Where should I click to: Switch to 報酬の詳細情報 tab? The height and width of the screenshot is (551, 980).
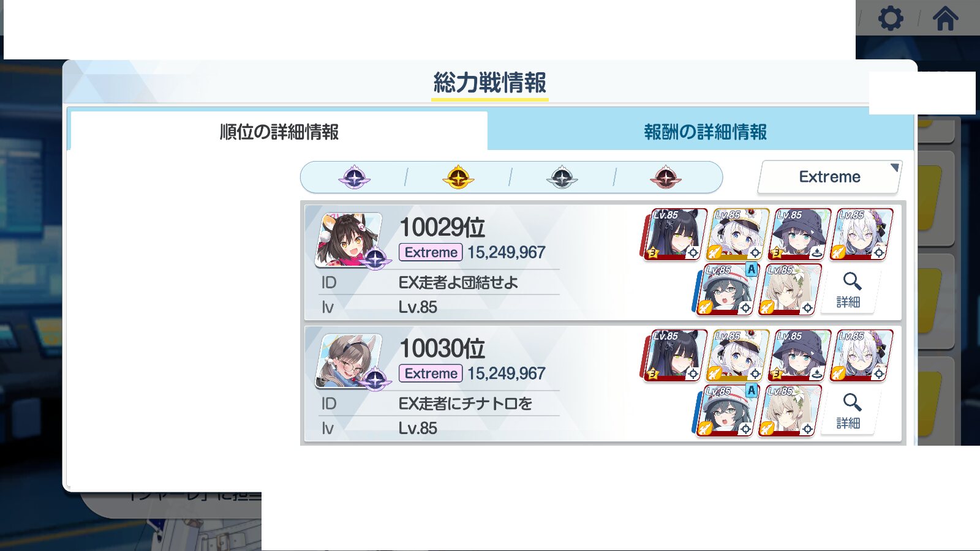point(705,132)
